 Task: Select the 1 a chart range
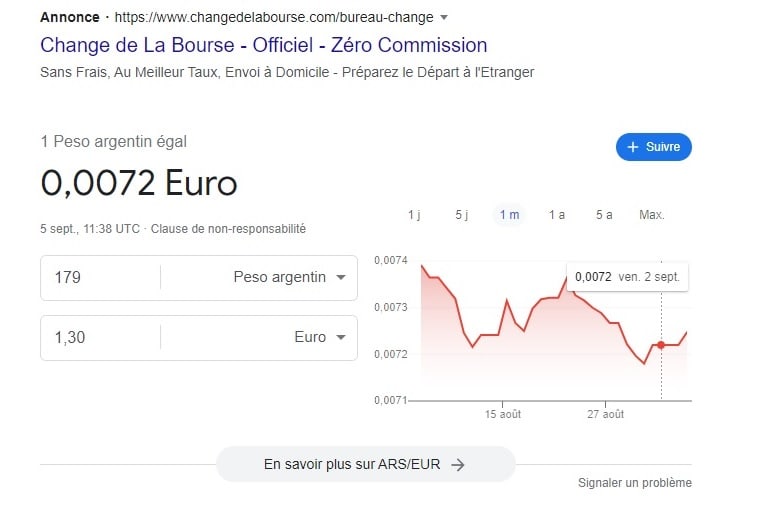point(556,215)
